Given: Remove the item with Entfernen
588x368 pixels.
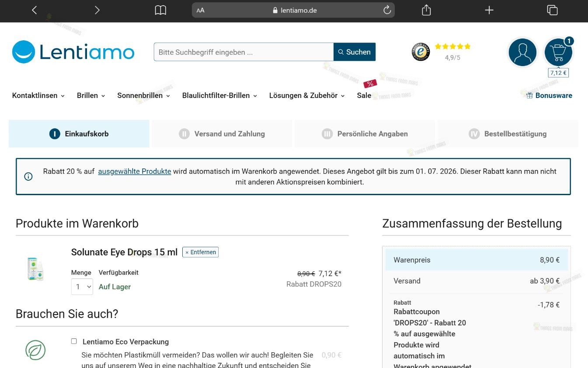Looking at the screenshot, I should point(201,252).
